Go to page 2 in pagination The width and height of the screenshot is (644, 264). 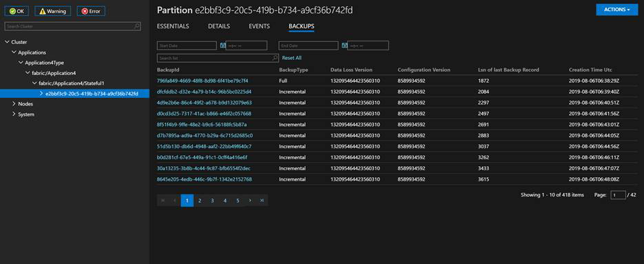tap(200, 201)
